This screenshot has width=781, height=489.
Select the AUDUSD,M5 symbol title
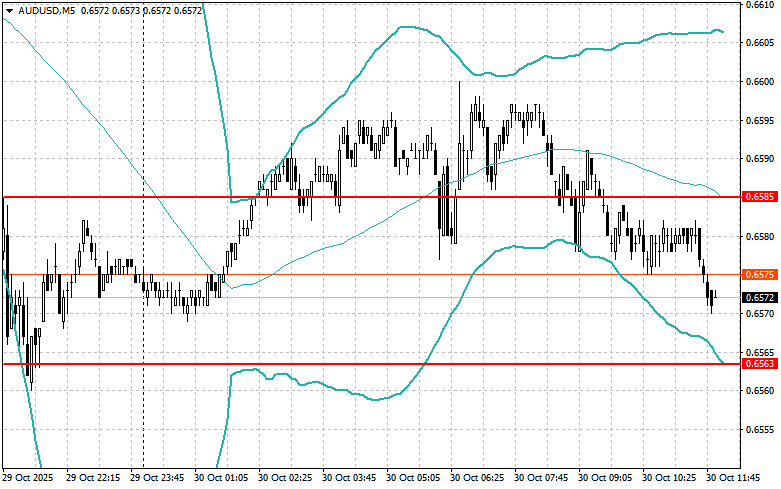[x=47, y=10]
